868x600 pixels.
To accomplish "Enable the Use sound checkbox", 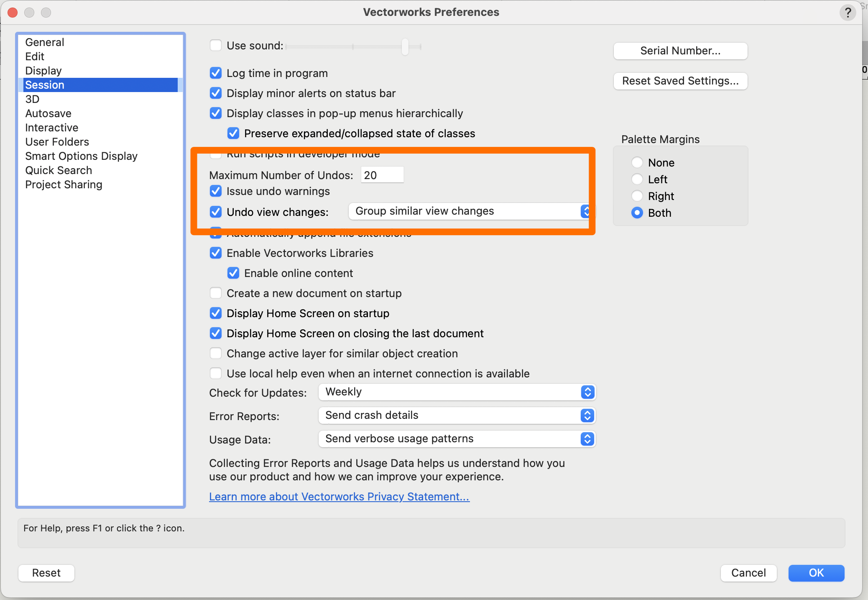I will 216,45.
